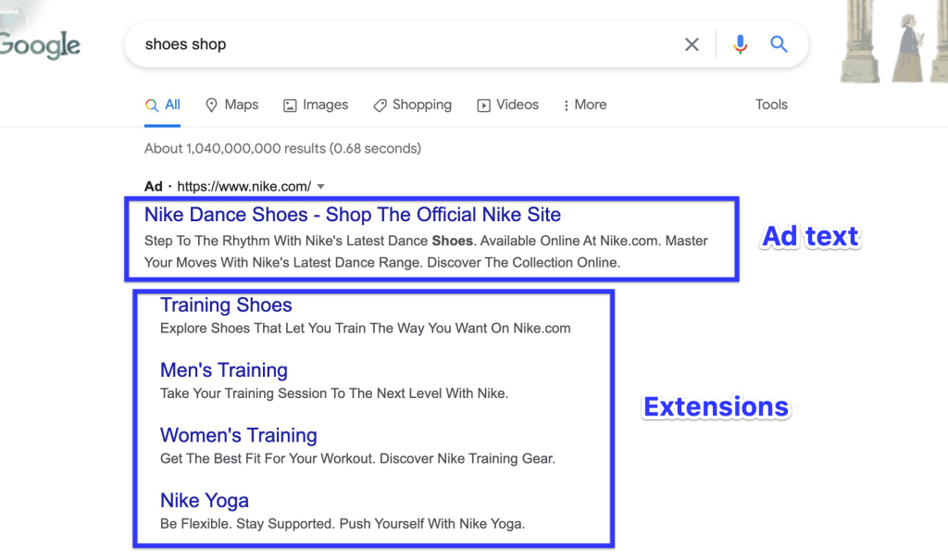Open the Nike Yoga sitelink
This screenshot has width=948, height=560.
[205, 501]
